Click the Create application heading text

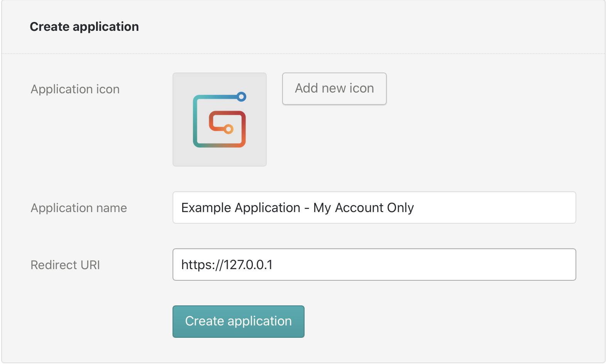(x=84, y=27)
